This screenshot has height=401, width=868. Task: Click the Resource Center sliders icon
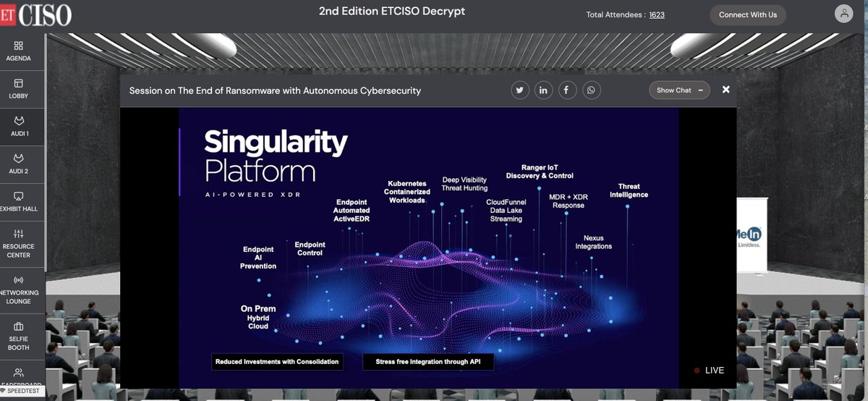pos(19,233)
